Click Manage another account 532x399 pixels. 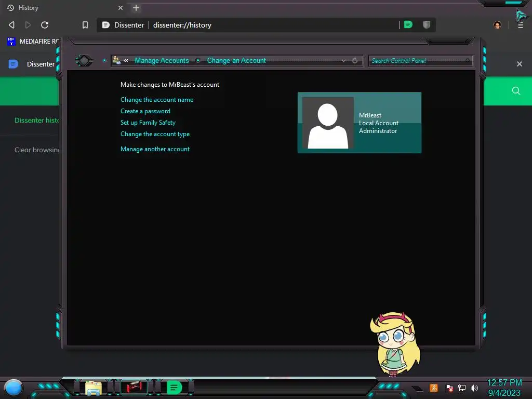pos(155,149)
